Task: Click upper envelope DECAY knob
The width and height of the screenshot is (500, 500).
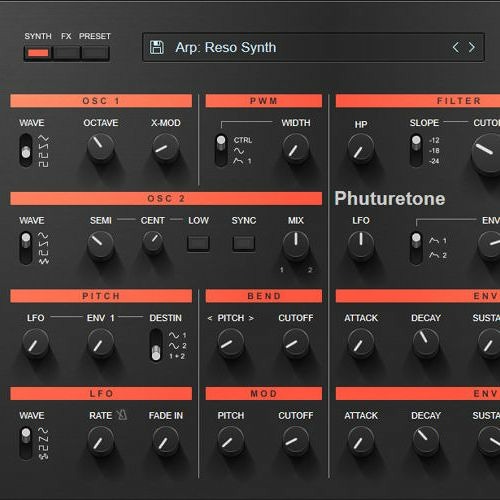Action: 426,343
